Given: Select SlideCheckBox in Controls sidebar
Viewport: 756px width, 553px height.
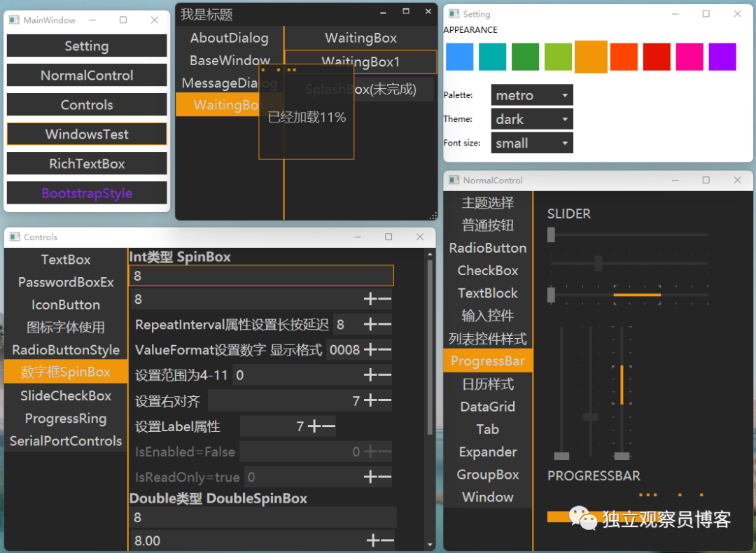Looking at the screenshot, I should click(66, 395).
